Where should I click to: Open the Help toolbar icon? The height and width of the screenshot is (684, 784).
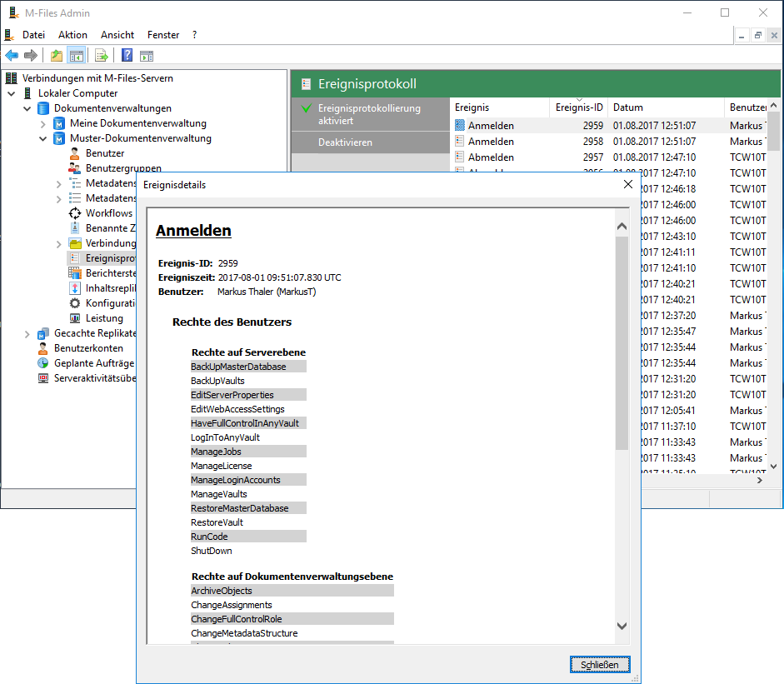(x=127, y=55)
